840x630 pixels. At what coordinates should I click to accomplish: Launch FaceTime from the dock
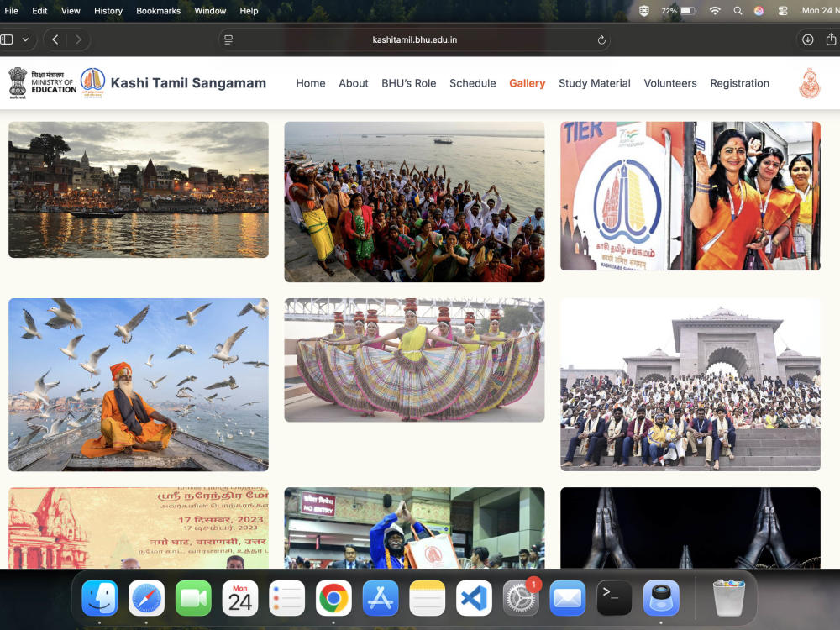[x=193, y=598]
